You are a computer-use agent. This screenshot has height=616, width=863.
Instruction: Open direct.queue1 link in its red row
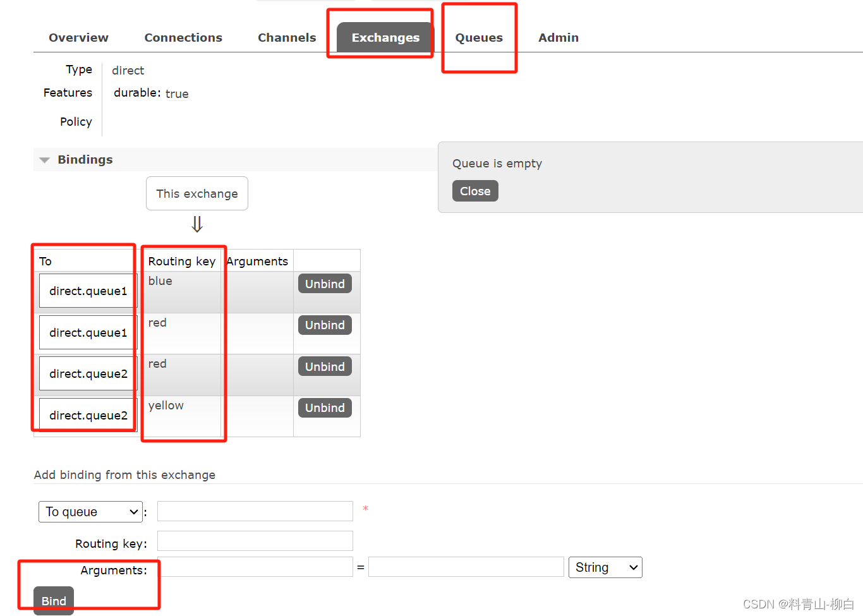88,332
